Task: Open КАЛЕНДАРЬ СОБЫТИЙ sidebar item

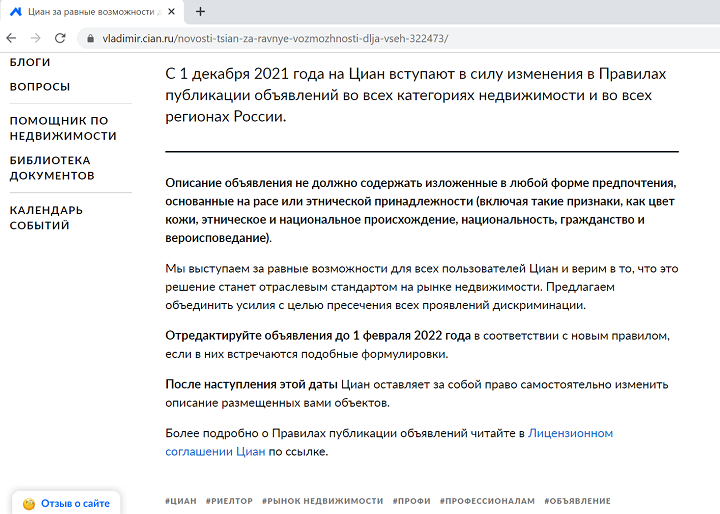Action: 46,218
